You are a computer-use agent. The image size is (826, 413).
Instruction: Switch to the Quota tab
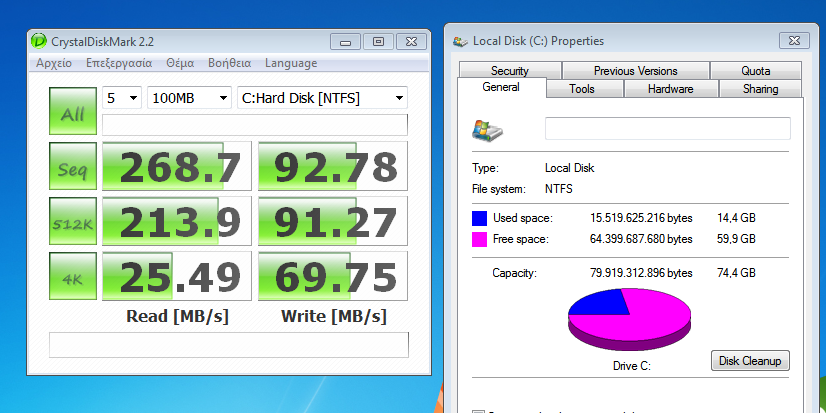click(755, 71)
